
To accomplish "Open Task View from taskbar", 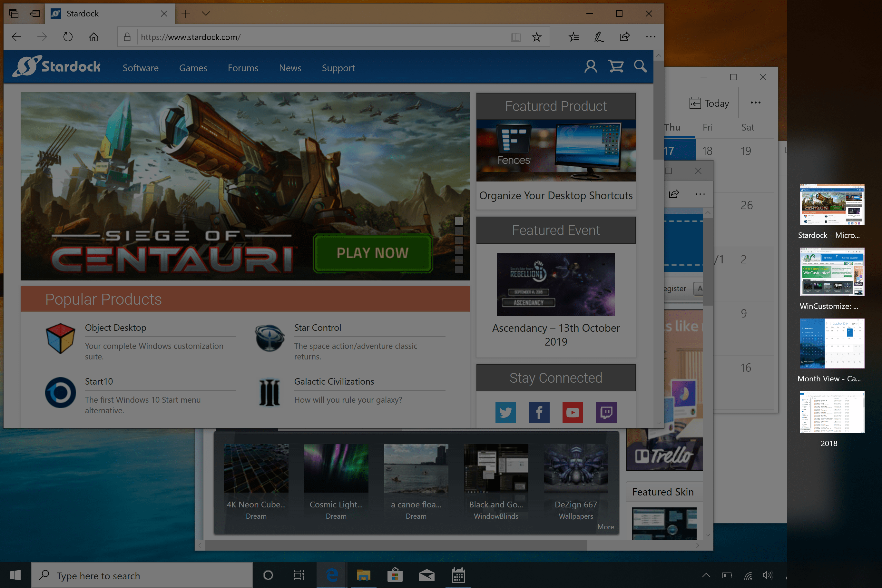I will [299, 575].
